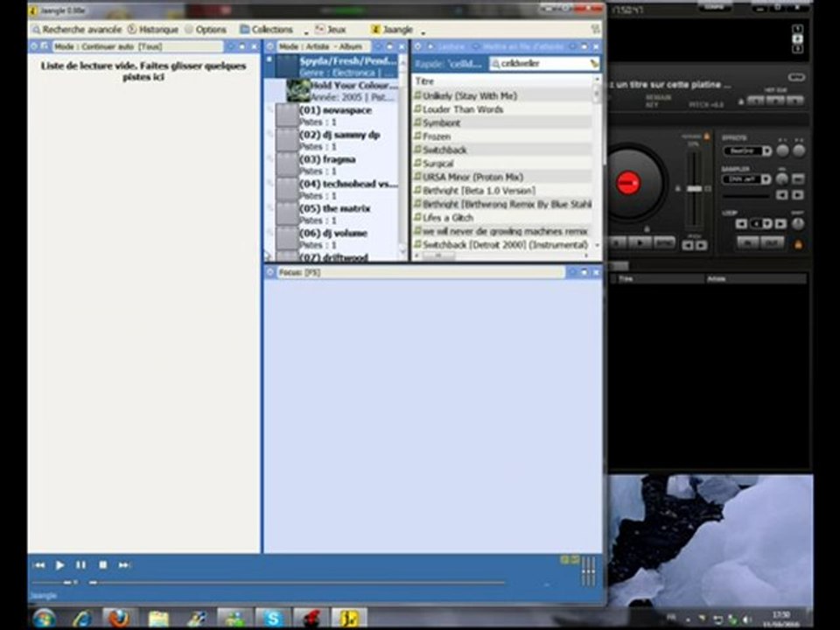The image size is (840, 630).
Task: Select the Hold Your Colour album thumbnail
Action: tap(298, 91)
